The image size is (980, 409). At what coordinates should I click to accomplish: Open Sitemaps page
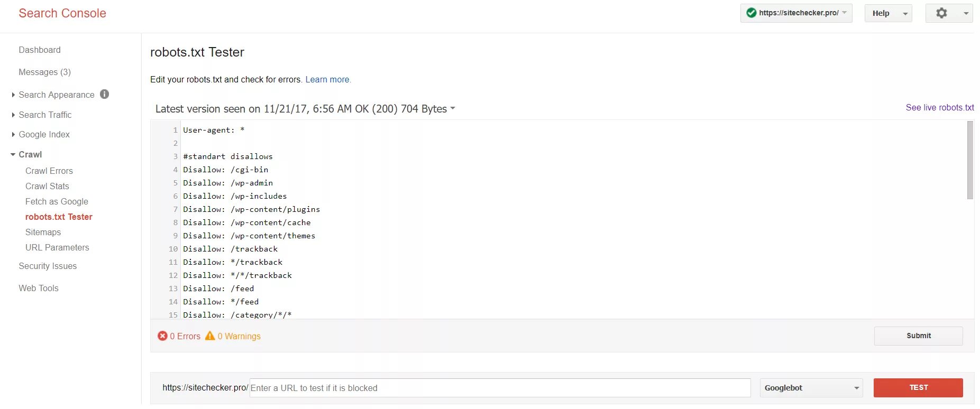click(x=43, y=232)
